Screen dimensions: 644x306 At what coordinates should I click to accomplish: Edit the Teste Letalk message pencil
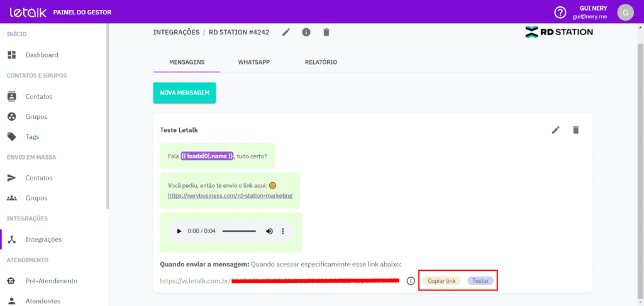[556, 130]
